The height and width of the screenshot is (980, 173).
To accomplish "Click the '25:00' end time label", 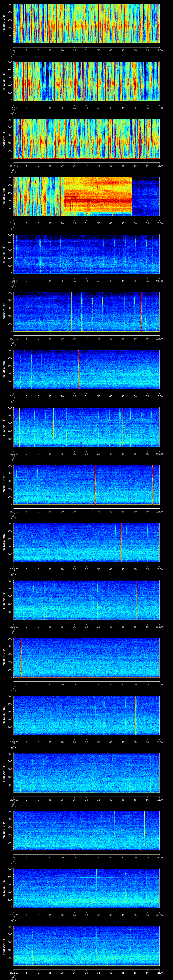I will [159, 511].
